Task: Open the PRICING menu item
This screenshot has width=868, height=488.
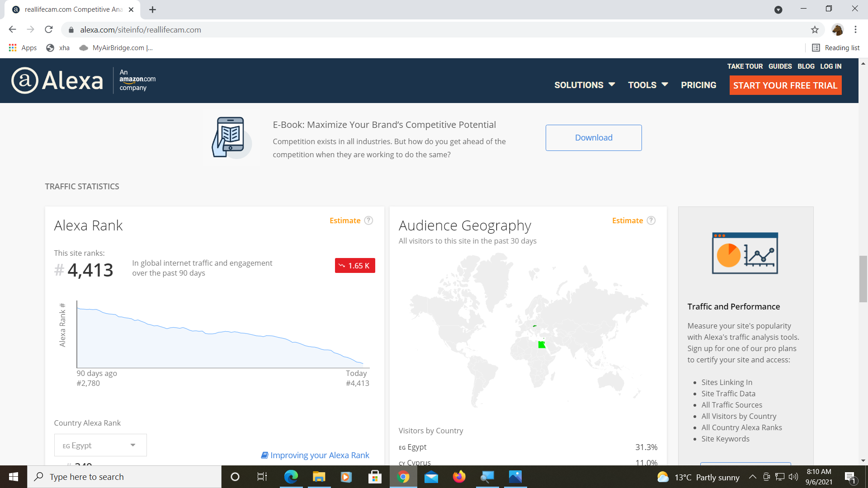Action: [x=698, y=85]
